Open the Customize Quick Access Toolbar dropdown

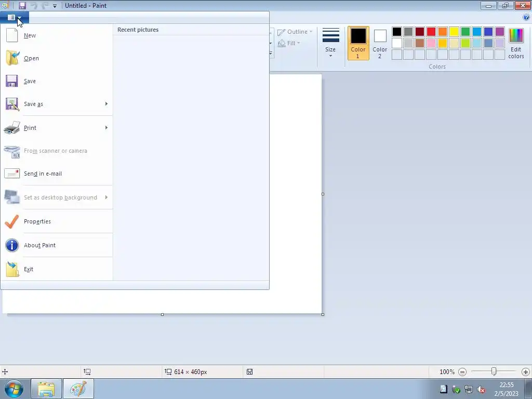[55, 6]
